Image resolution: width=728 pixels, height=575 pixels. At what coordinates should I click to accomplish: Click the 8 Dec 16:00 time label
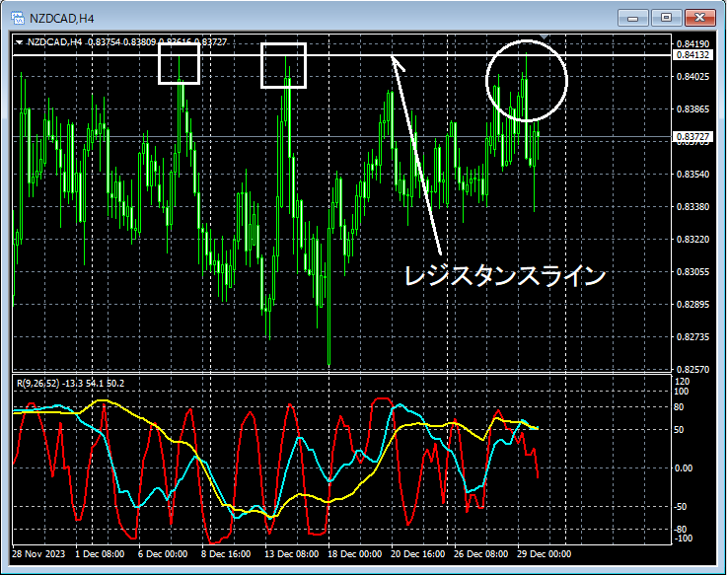pyautogui.click(x=226, y=554)
